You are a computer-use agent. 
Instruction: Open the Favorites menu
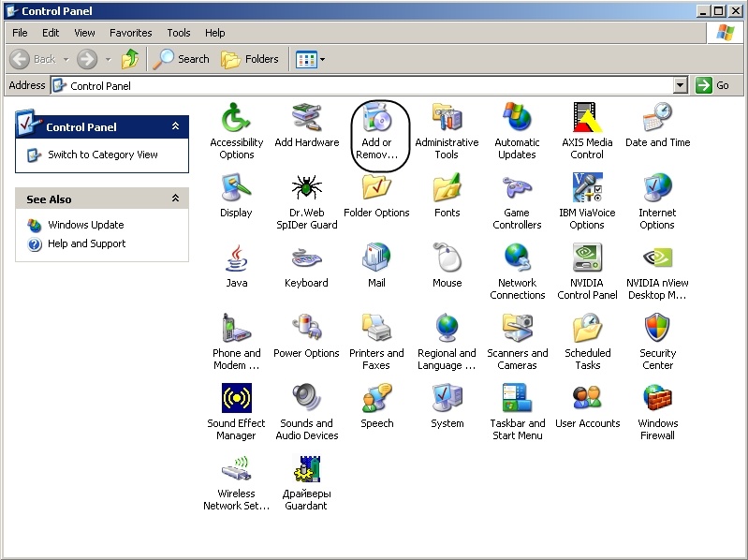click(x=132, y=33)
